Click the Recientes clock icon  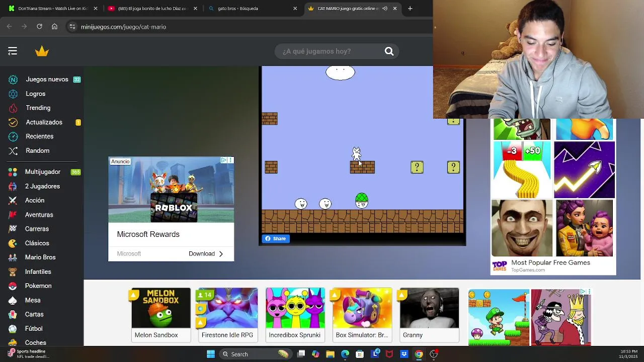point(13,136)
